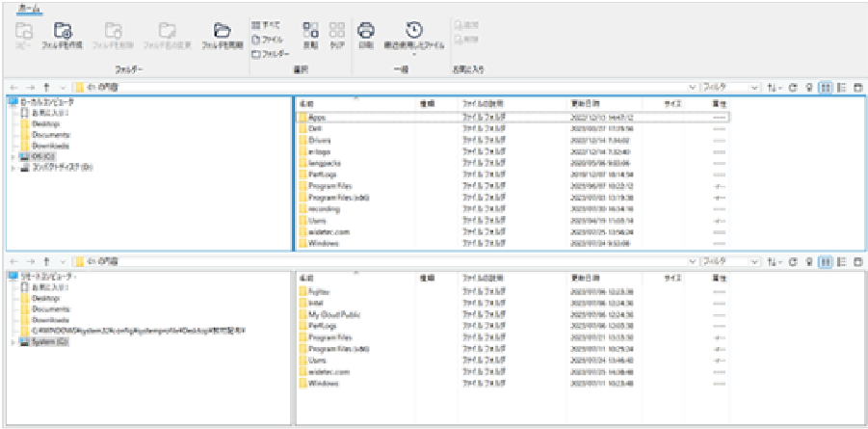Click the Files selection button in ribbon
This screenshot has height=429, width=868.
point(267,40)
